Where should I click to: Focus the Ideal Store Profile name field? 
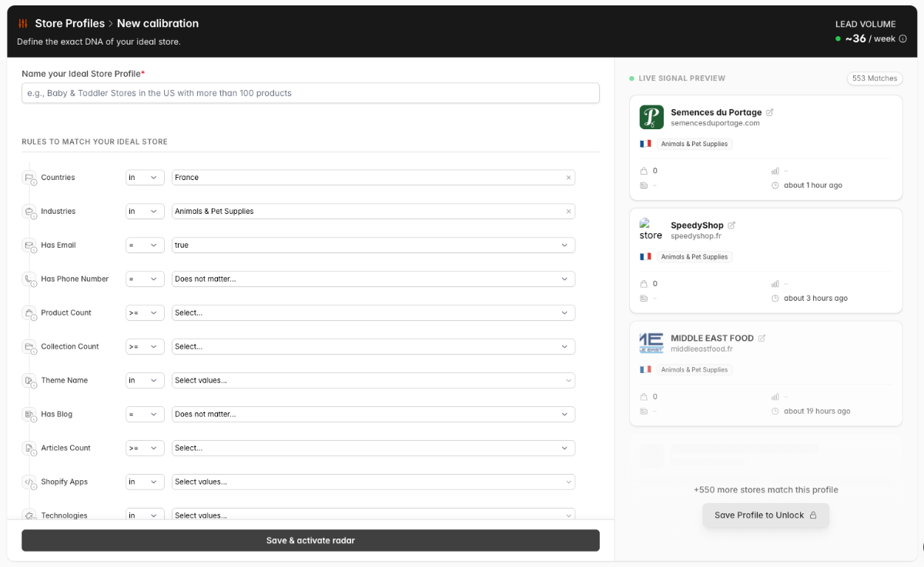click(x=310, y=93)
